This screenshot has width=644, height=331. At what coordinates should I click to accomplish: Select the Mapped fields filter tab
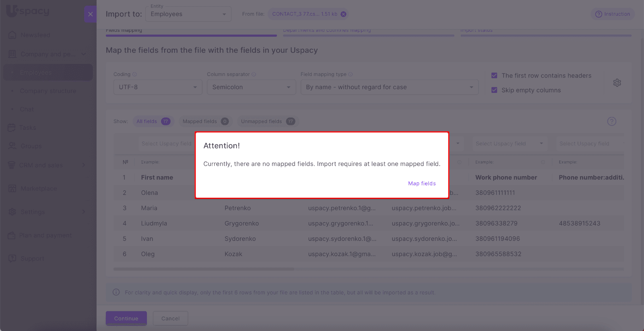tap(205, 121)
